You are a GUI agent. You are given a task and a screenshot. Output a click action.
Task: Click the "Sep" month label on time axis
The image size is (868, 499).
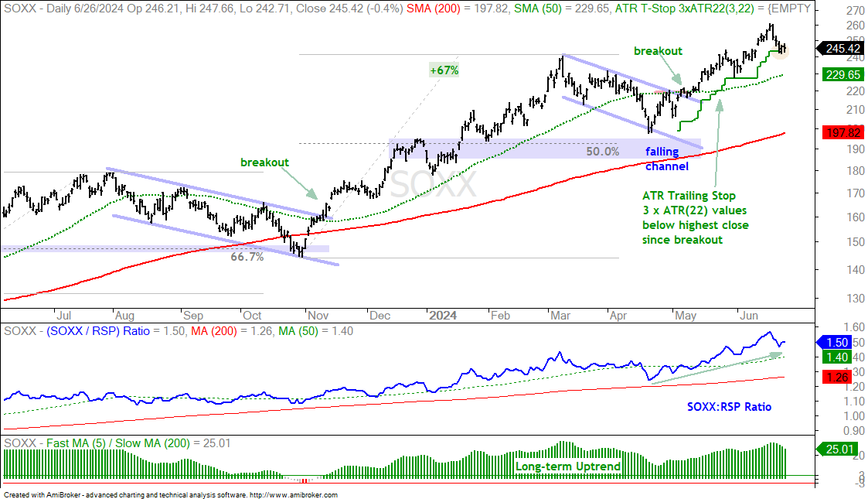(192, 316)
